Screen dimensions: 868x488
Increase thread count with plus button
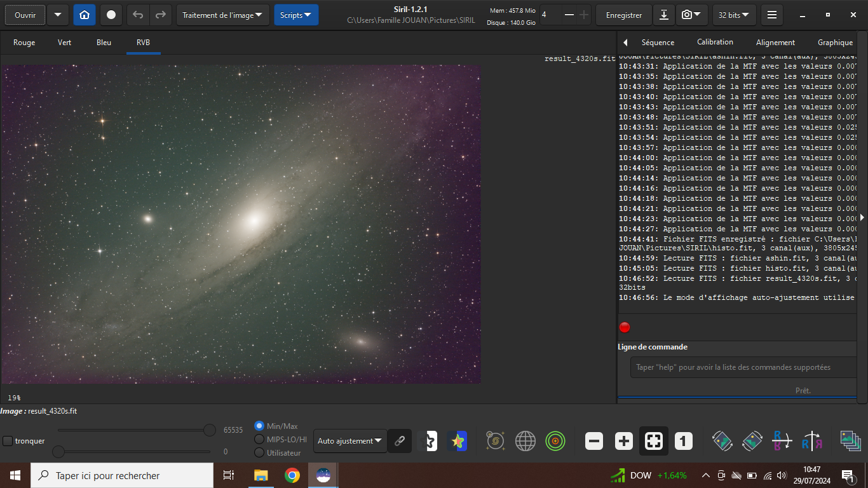coord(585,15)
